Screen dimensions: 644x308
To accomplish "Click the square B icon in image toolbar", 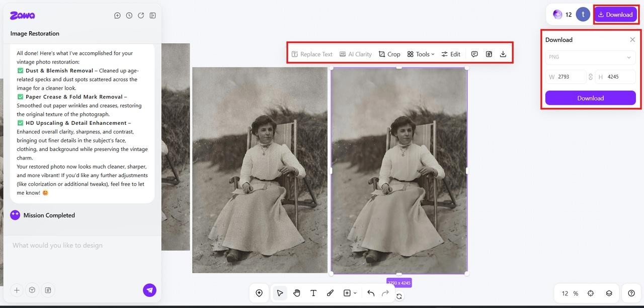I will coord(489,54).
